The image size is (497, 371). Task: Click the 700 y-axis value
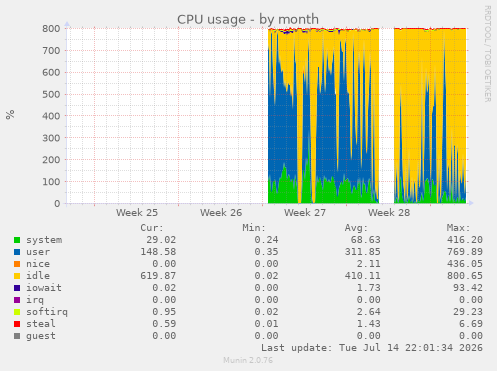coord(51,51)
